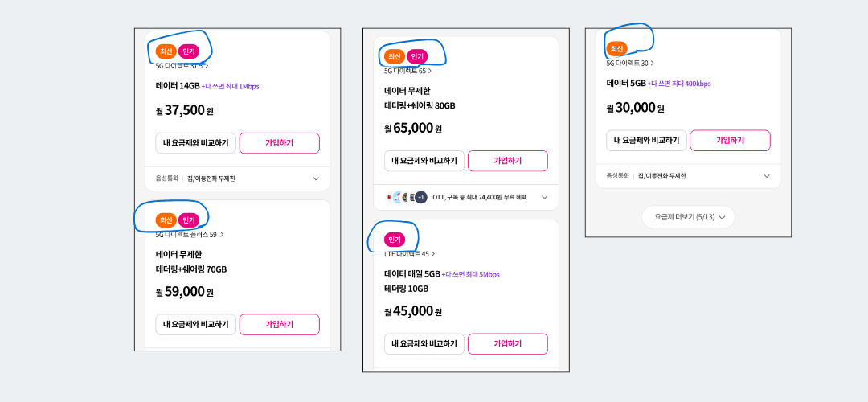This screenshot has width=868, height=402.
Task: Compare my plan with the 59,000원 plan
Action: 196,325
